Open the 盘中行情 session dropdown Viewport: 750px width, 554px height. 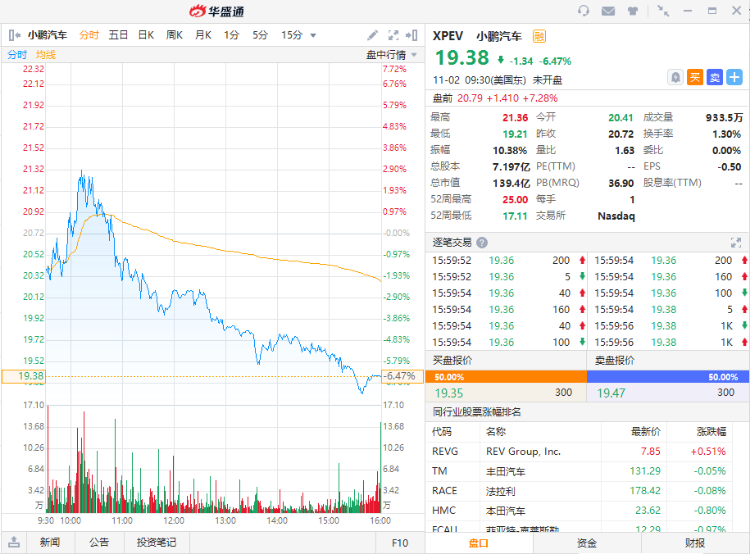(391, 55)
